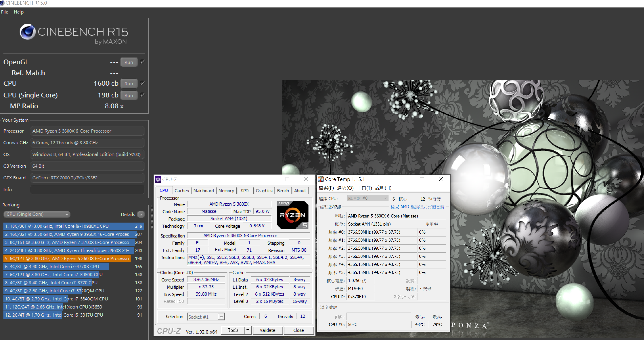This screenshot has height=340, width=644.
Task: Open the Cinebench File menu
Action: (x=5, y=12)
